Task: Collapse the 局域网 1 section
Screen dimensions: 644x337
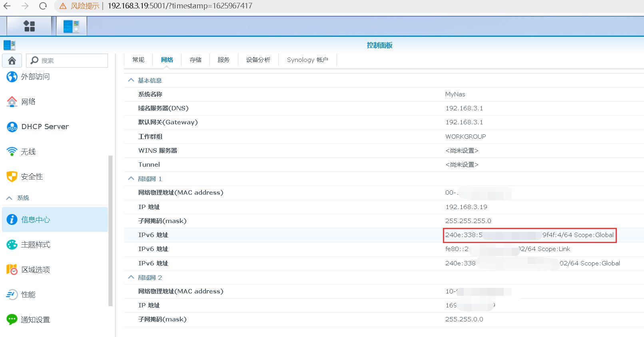Action: coord(131,179)
